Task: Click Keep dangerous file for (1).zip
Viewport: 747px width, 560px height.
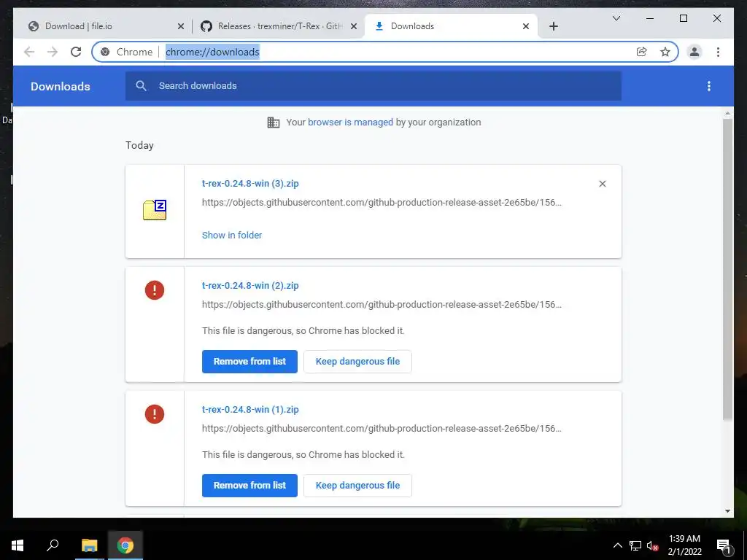Action: tap(357, 485)
